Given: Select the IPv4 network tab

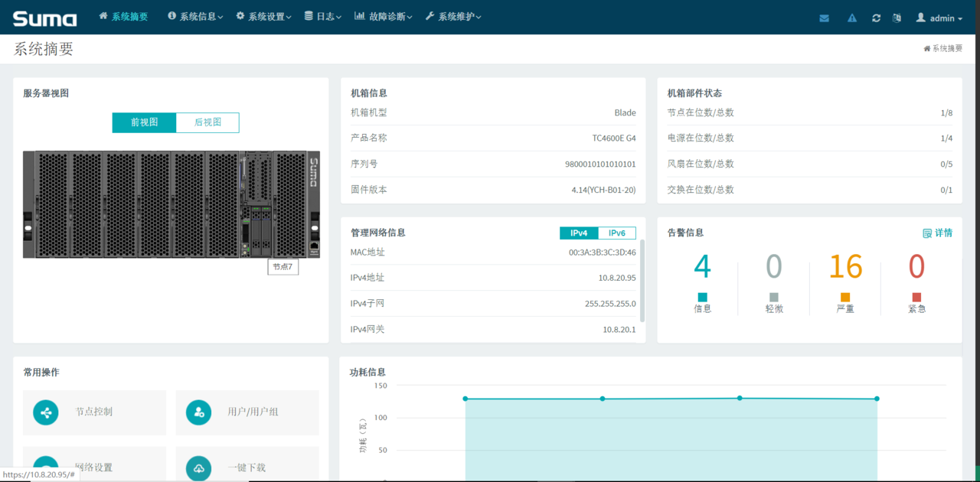Looking at the screenshot, I should tap(579, 233).
